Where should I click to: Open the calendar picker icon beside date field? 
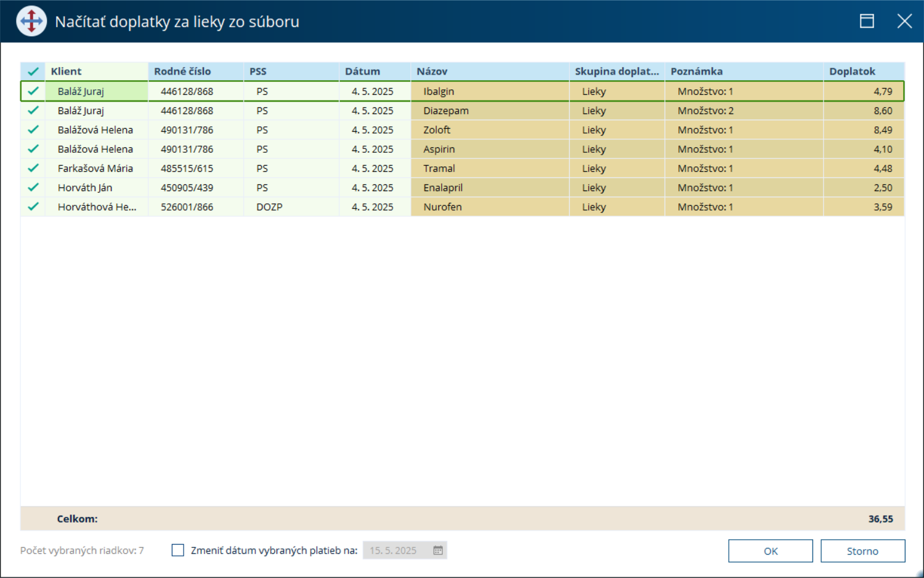[x=438, y=550]
